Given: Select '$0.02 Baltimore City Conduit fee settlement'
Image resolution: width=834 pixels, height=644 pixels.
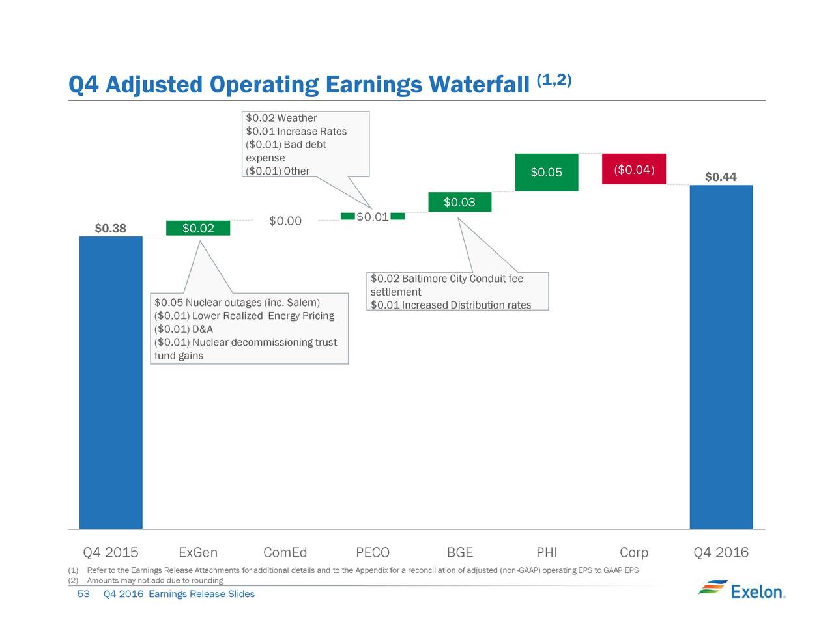Looking at the screenshot, I should click(447, 285).
